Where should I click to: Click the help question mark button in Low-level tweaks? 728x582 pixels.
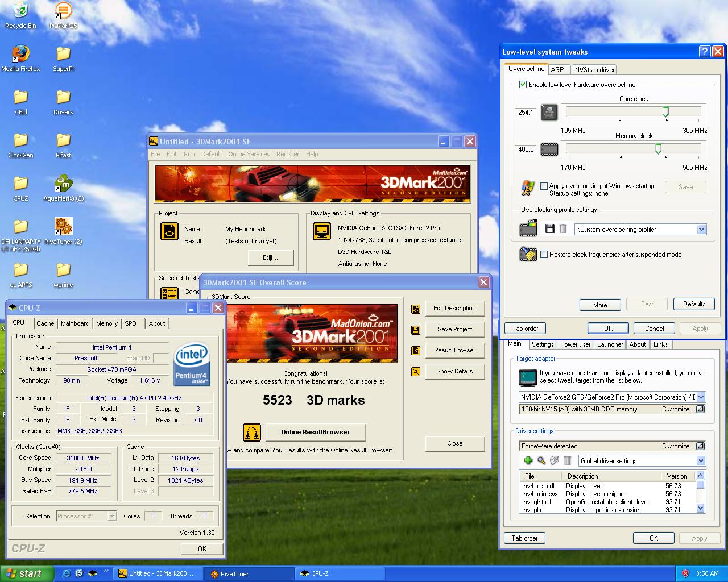point(704,52)
